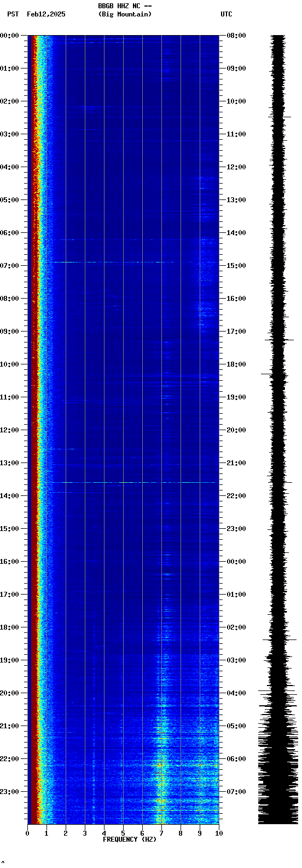Pick the 08:00 label on UTC axis
The height and width of the screenshot is (868, 302).
236,36
